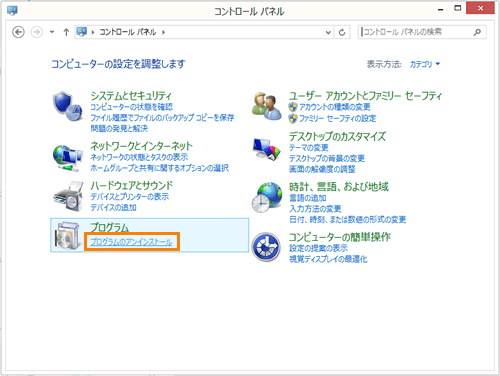Viewport: 500px width, 376px height.
Task: Navigate up one level with up arrow
Action: (x=66, y=32)
